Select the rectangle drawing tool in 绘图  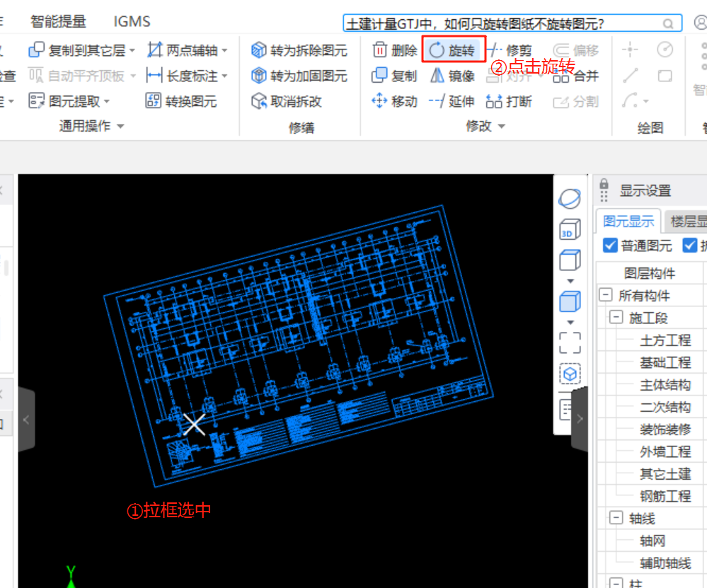click(665, 76)
